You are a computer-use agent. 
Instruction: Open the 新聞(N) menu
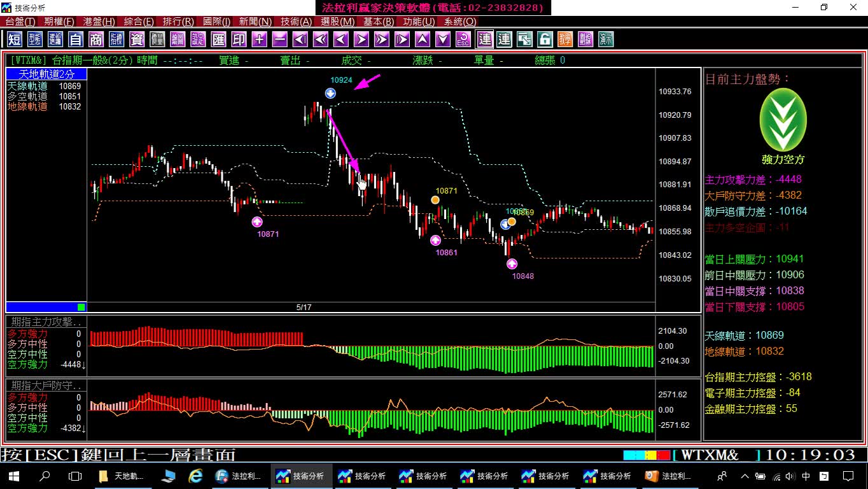256,22
